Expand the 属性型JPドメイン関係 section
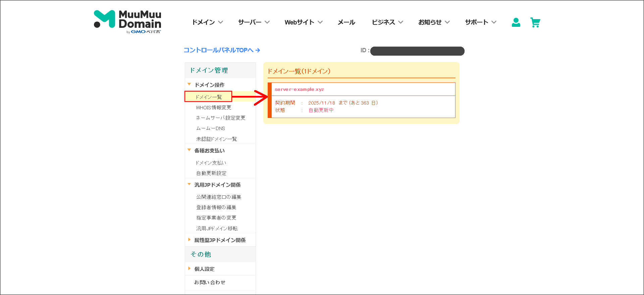 click(220, 240)
